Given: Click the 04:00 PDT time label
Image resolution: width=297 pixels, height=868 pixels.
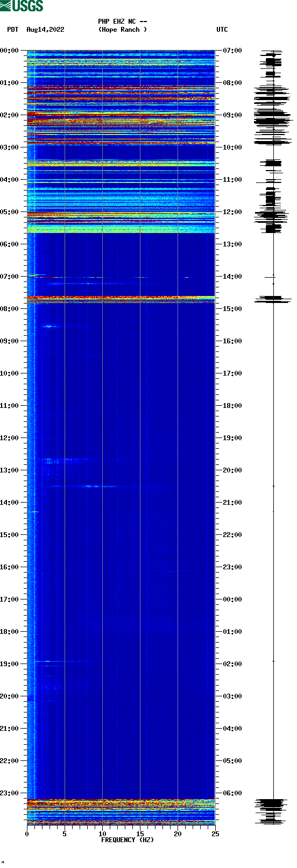Looking at the screenshot, I should coord(9,180).
